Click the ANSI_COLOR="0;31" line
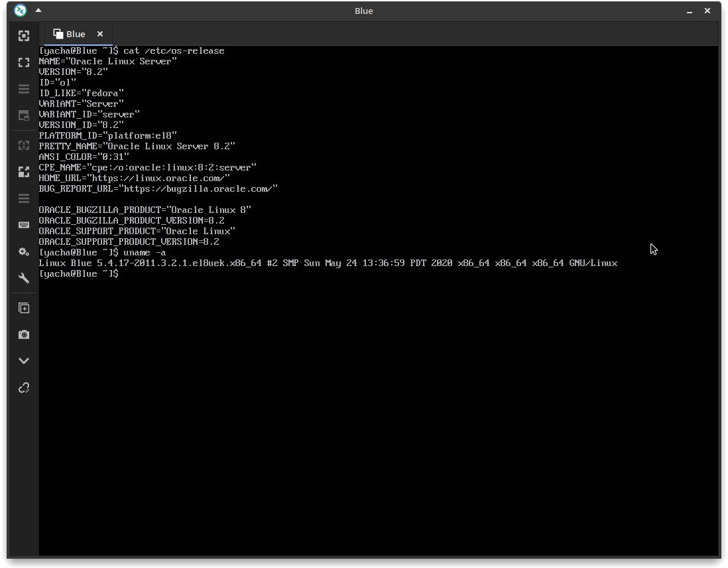The image size is (728, 568). point(84,157)
